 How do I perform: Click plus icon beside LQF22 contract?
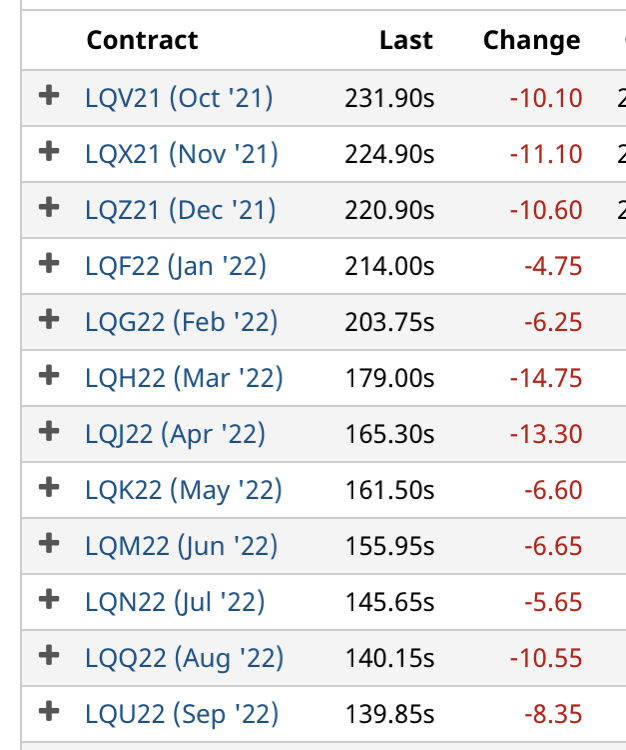(49, 263)
